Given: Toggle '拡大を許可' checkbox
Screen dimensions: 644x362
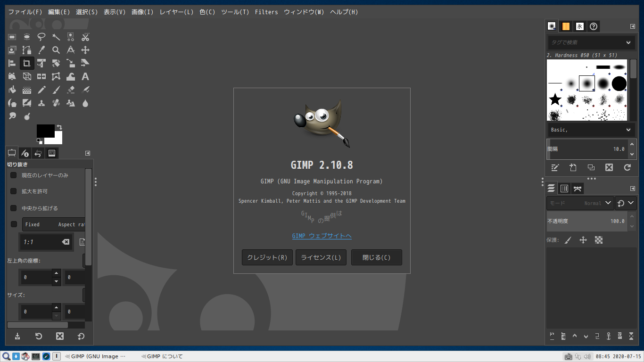Looking at the screenshot, I should (14, 191).
